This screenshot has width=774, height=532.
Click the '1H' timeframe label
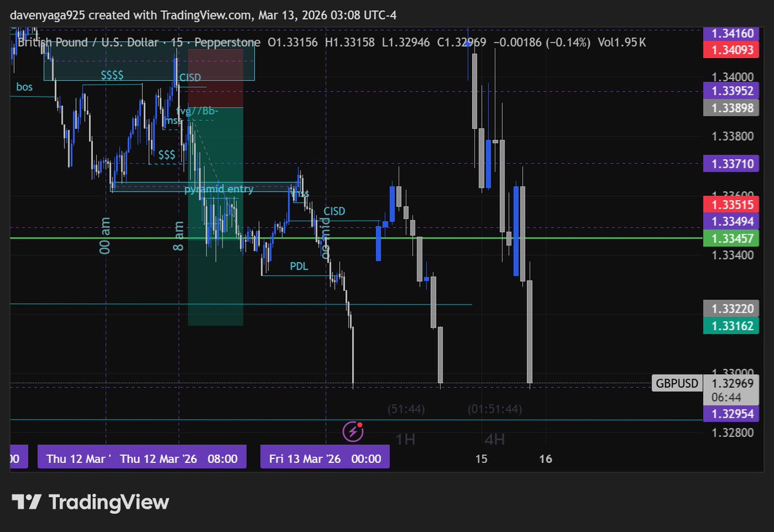click(x=405, y=439)
